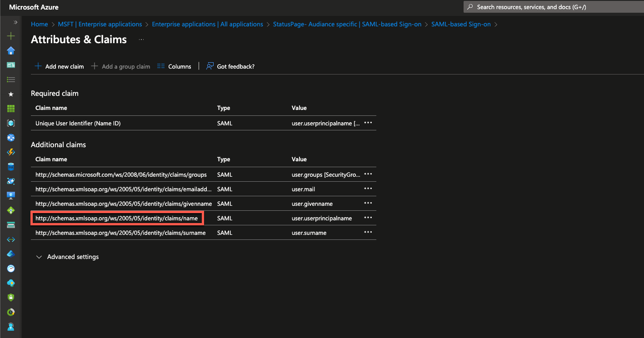Click Add new claim
Viewport: 644px width, 338px height.
click(x=59, y=66)
